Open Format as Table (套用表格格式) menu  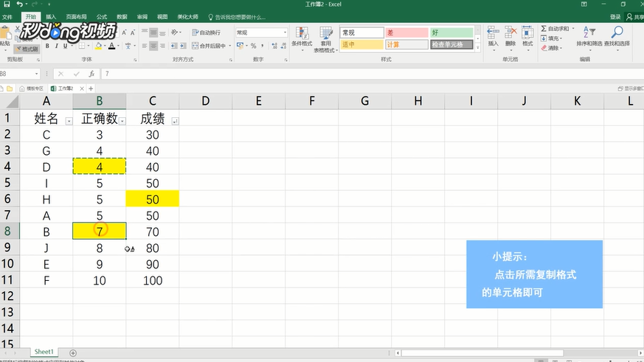click(x=326, y=39)
